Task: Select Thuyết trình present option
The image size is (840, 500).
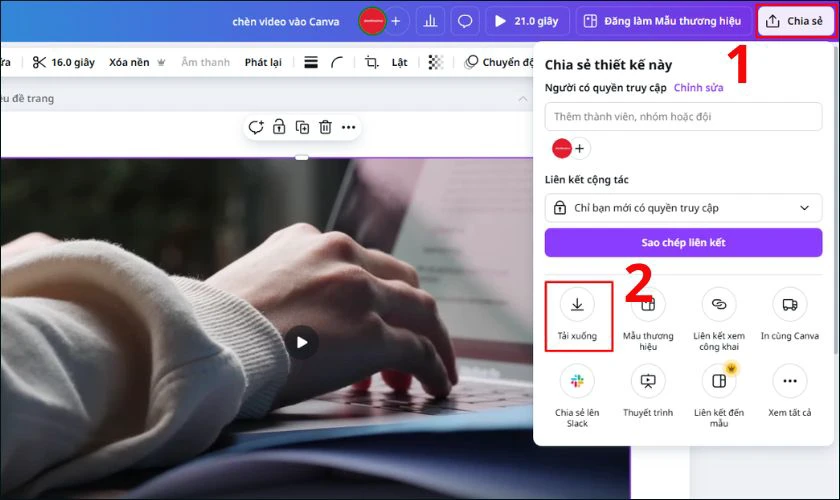Action: click(x=648, y=391)
